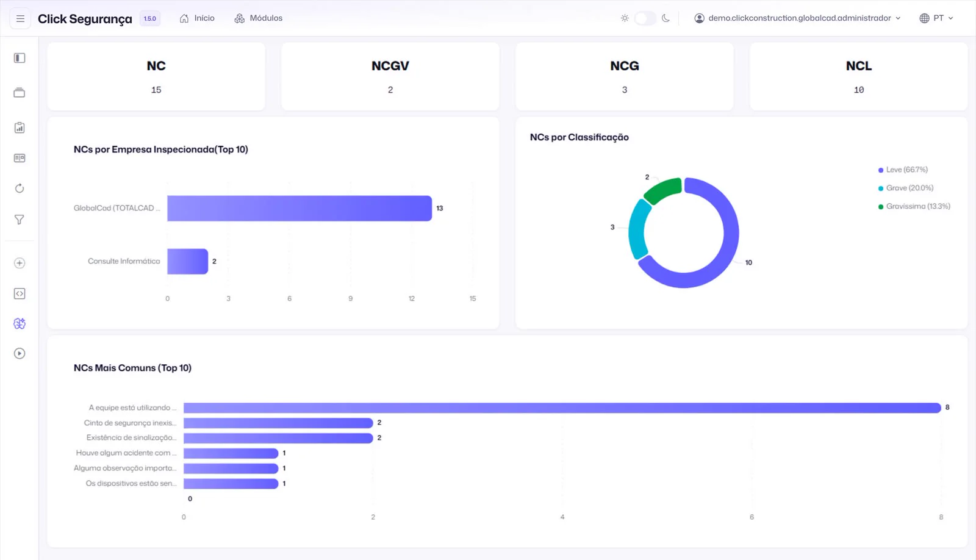This screenshot has width=976, height=560.
Task: Open Módulos in the top navigation
Action: (x=259, y=18)
